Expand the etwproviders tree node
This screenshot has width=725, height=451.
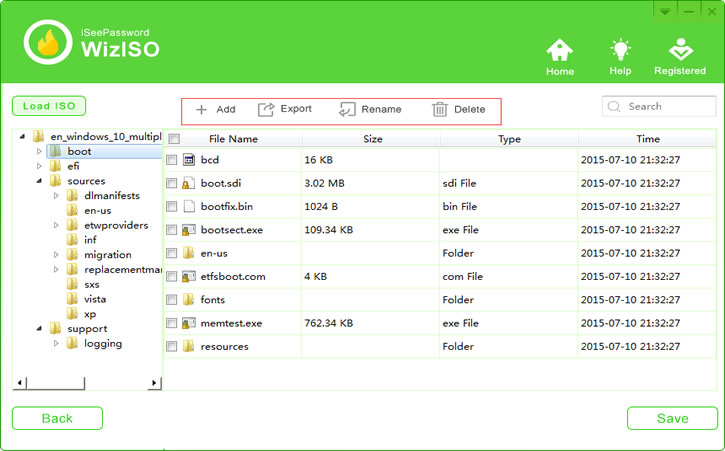[56, 225]
